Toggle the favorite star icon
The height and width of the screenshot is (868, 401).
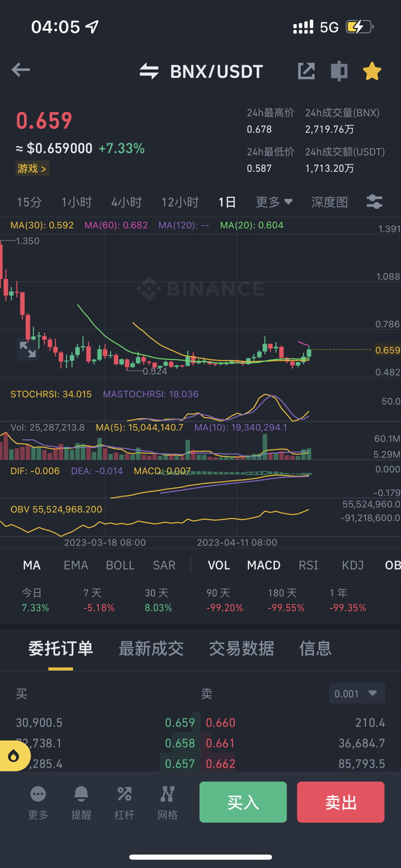tap(372, 71)
